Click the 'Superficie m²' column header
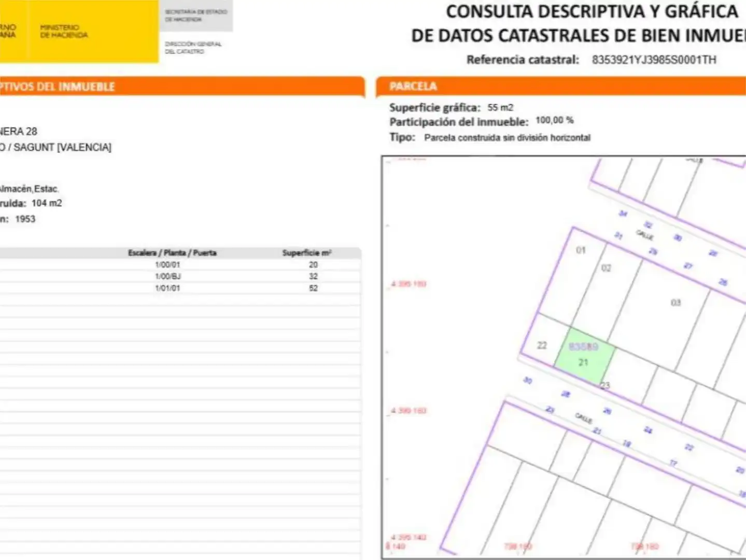Viewport: 746px width, 560px height. pyautogui.click(x=307, y=253)
